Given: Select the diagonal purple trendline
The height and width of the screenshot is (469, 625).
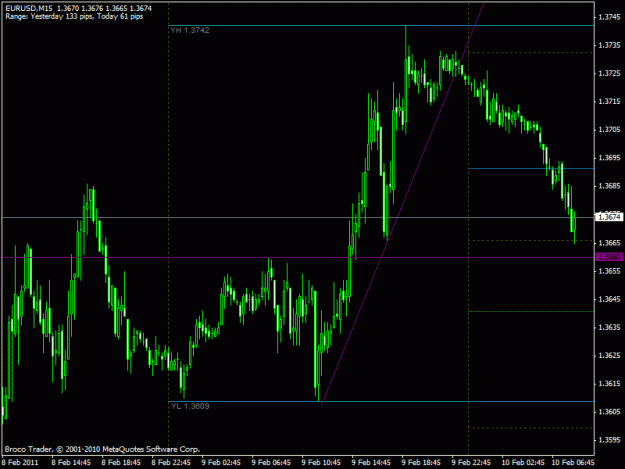Looking at the screenshot, I should [x=403, y=204].
